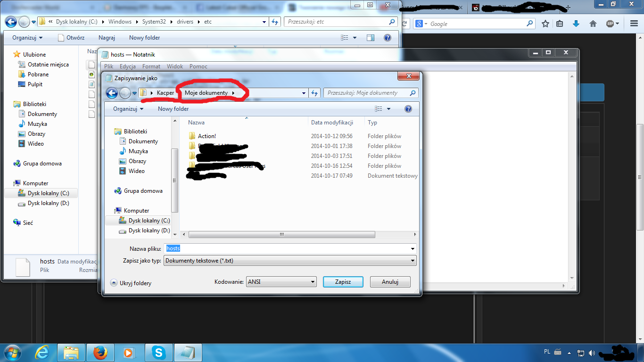Expand the Zapisz jako typ dropdown
This screenshot has height=362, width=644.
click(x=413, y=261)
